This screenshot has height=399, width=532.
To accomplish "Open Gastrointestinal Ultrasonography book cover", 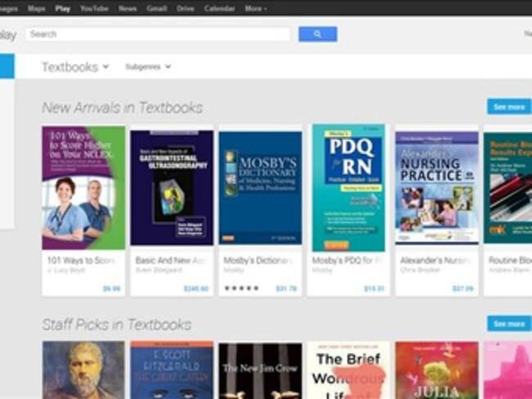I will click(x=172, y=188).
